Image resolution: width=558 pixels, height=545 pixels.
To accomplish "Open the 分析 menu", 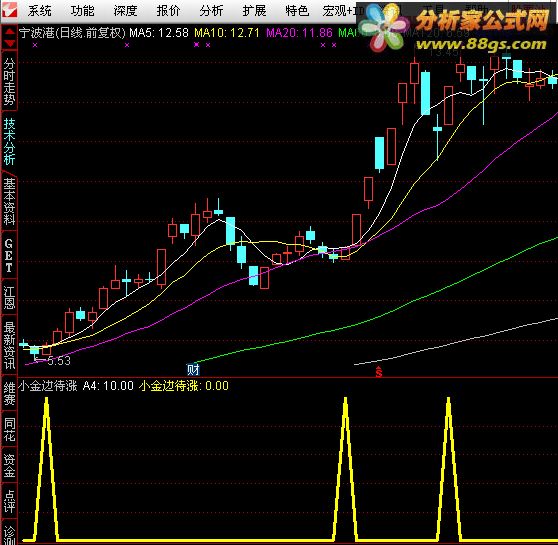I will click(x=211, y=11).
